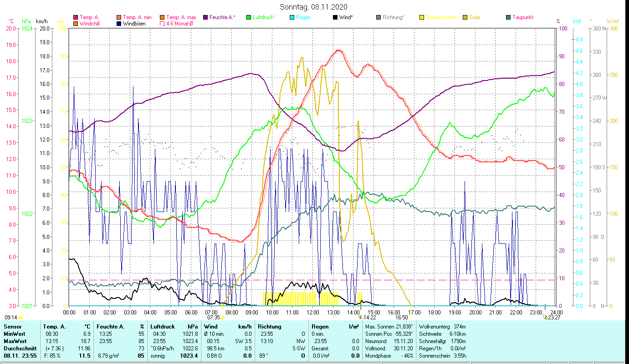The image size is (629, 364).
Task: Click the Luftdruck legend color box
Action: pos(249,17)
